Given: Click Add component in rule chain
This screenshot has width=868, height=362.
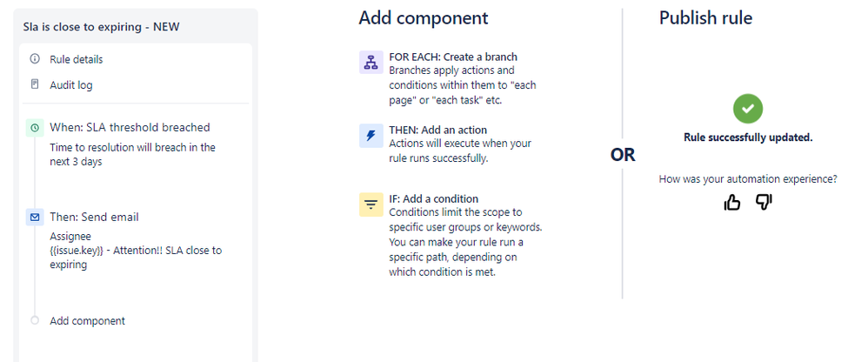Looking at the screenshot, I should [87, 320].
